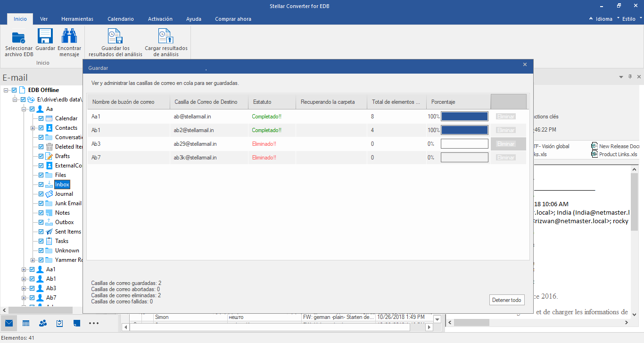This screenshot has width=644, height=343.
Task: Open the Calendario ribbon tab
Action: coord(121,19)
